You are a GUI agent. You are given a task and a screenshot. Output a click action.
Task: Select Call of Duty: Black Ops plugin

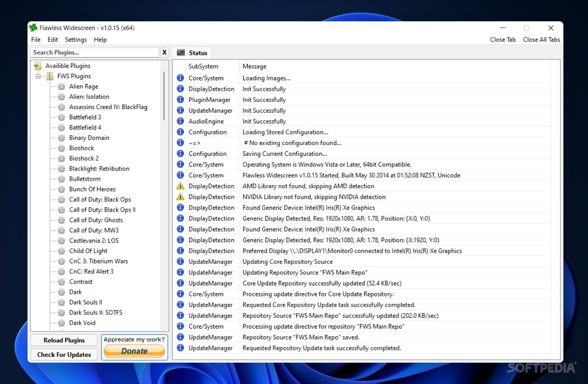click(100, 199)
